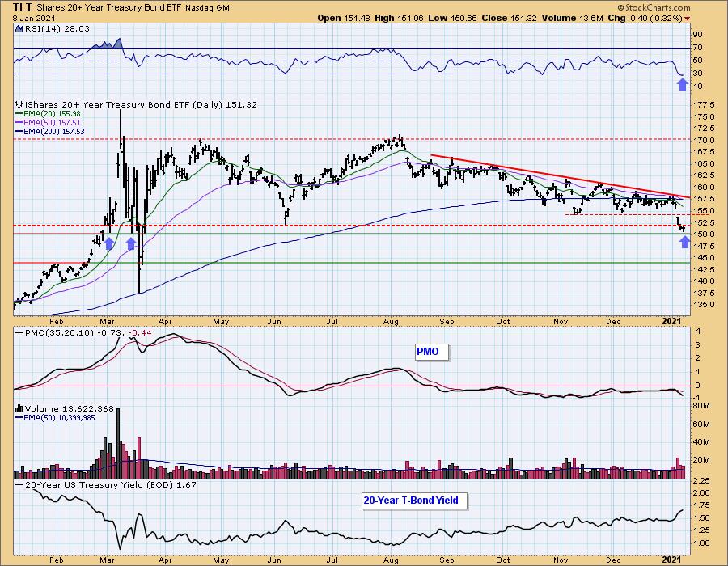The image size is (728, 566).
Task: Click the 170.0 price axis label
Action: [x=703, y=140]
